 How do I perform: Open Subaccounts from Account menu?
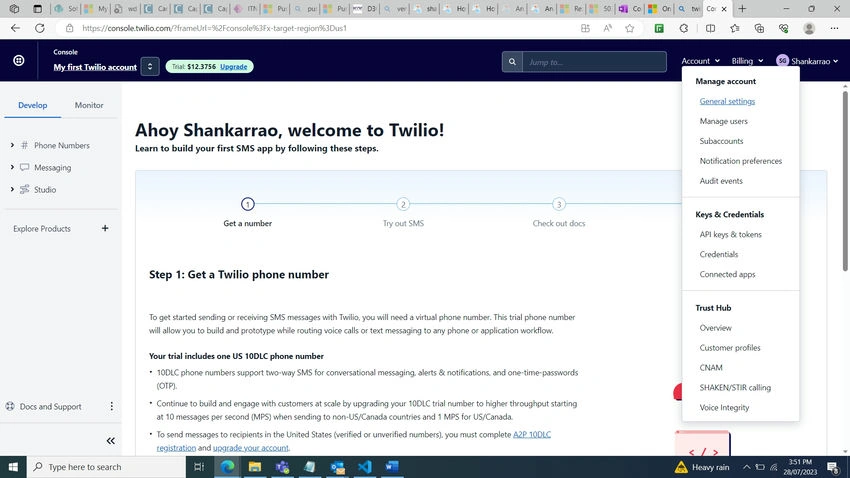(x=721, y=141)
